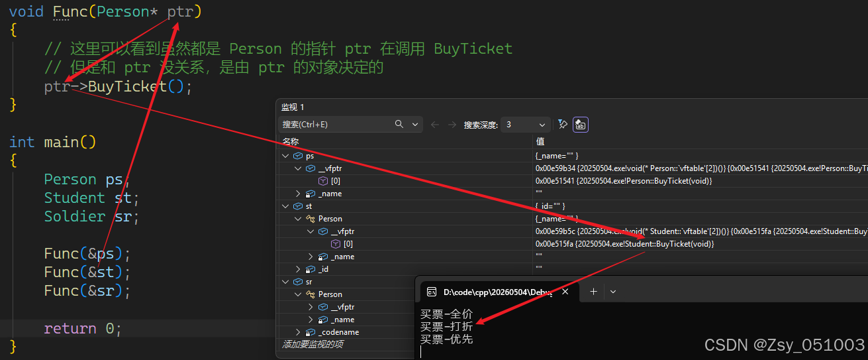The image size is (868, 360).
Task: Click the declaration Person ps;
Action: [87, 180]
